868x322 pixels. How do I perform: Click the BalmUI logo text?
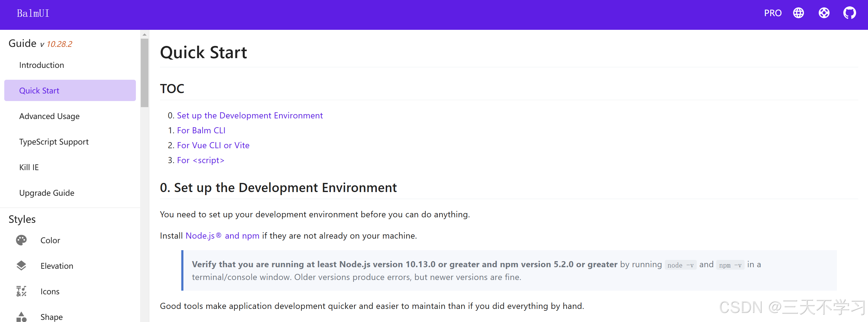(x=33, y=13)
